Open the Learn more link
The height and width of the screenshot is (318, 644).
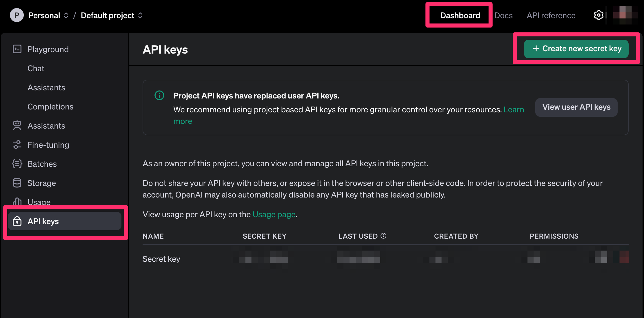[514, 110]
